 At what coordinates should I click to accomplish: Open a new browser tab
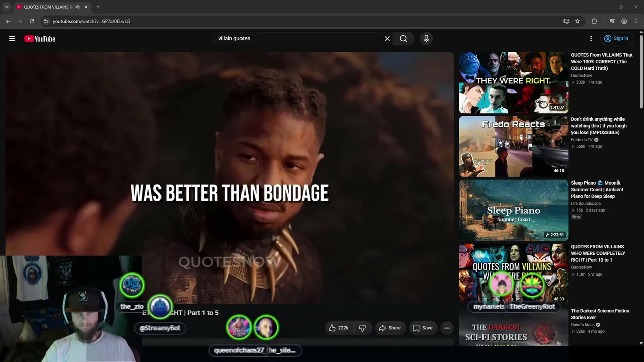[98, 7]
